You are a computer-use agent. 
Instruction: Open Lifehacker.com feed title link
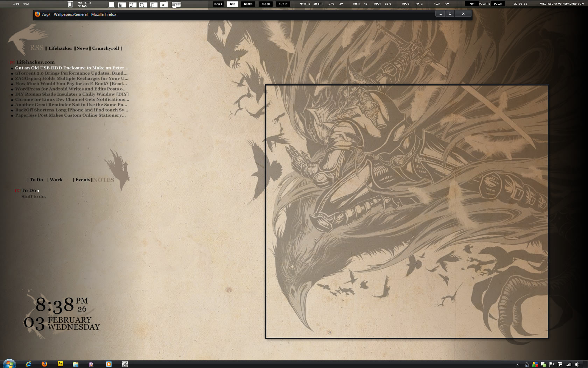[x=35, y=62]
